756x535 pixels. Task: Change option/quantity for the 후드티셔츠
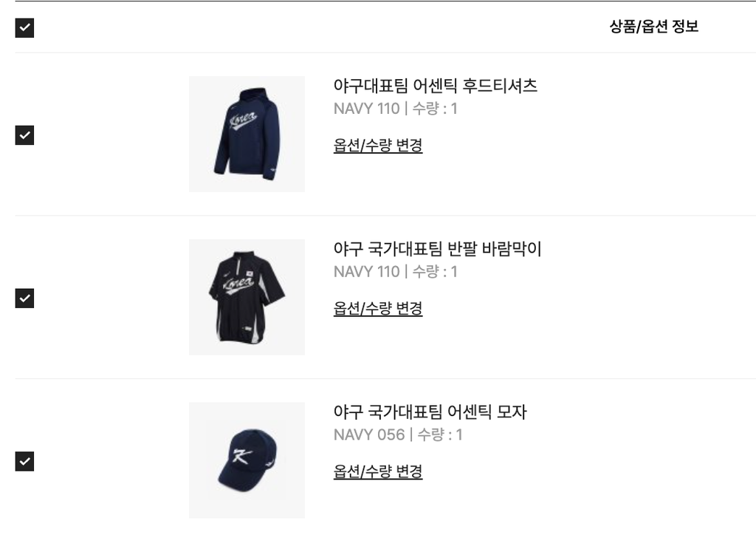(378, 146)
